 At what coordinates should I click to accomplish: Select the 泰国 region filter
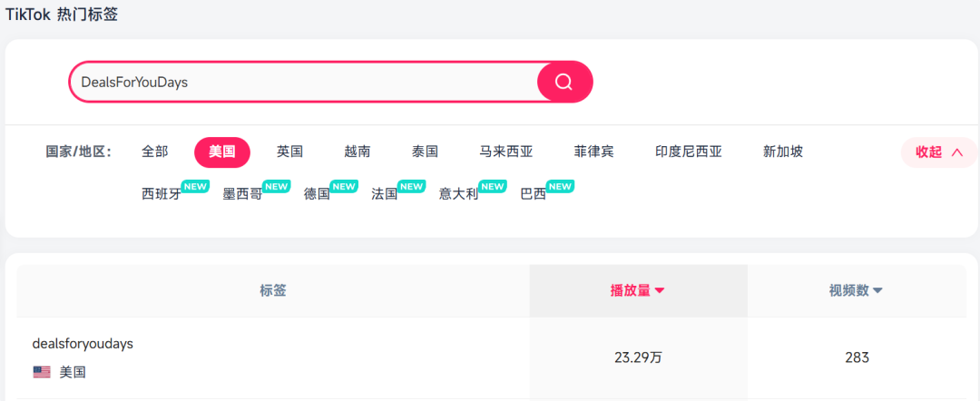tap(425, 152)
